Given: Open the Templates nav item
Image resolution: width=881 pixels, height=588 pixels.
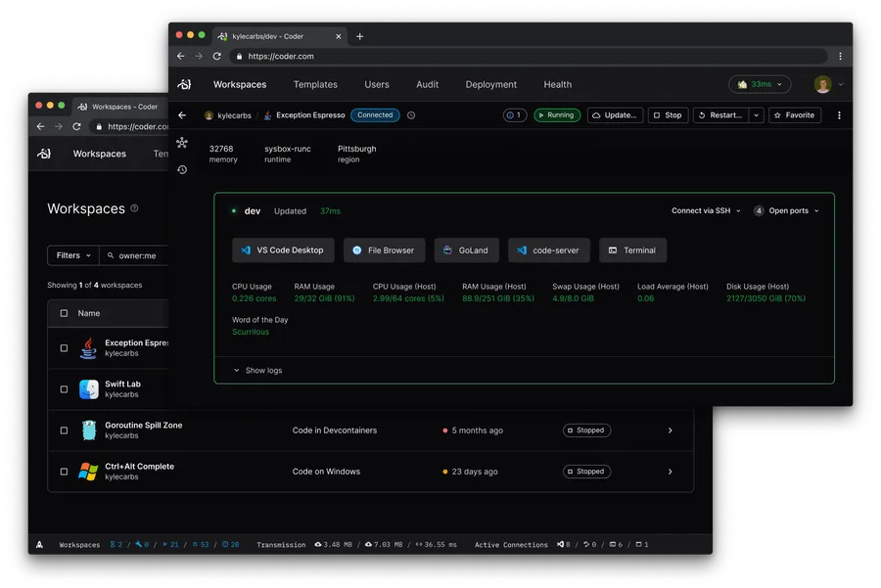Looking at the screenshot, I should (315, 84).
